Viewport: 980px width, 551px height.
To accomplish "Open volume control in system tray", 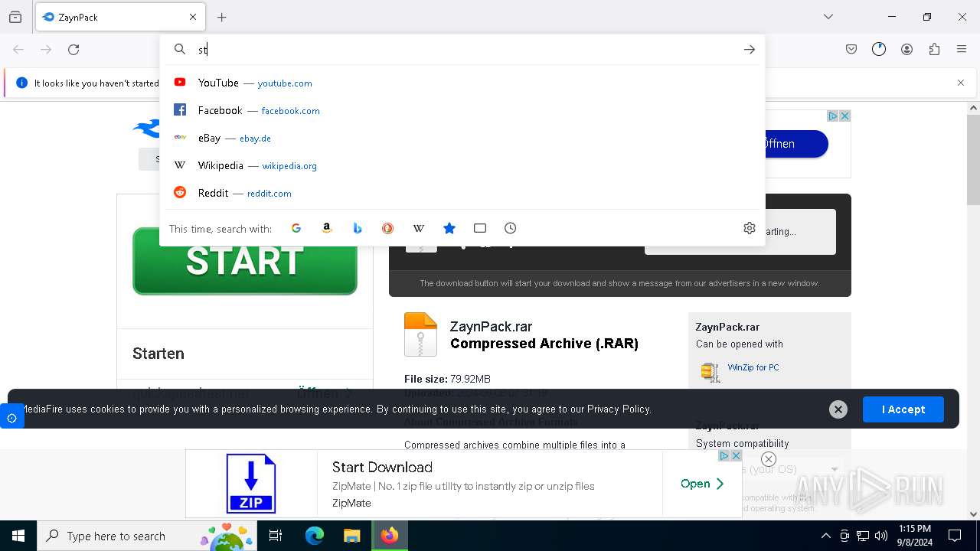I will click(x=881, y=536).
